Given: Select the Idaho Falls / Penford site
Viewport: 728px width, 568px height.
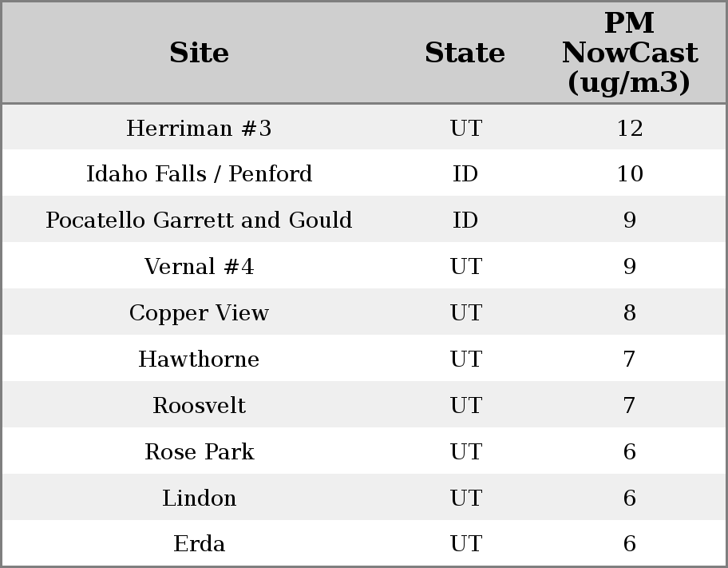Looking at the screenshot, I should (199, 174).
